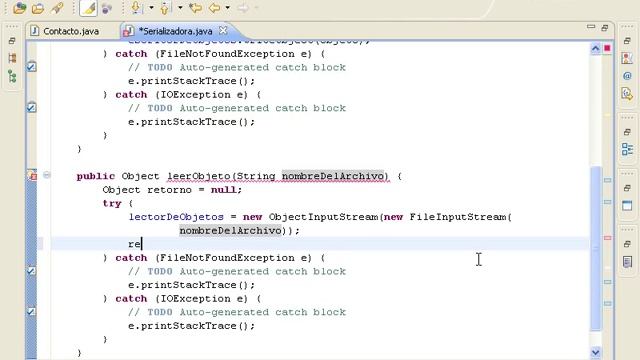Open the Search flashlight tool
Screen dimensions: 640x360
(57, 8)
